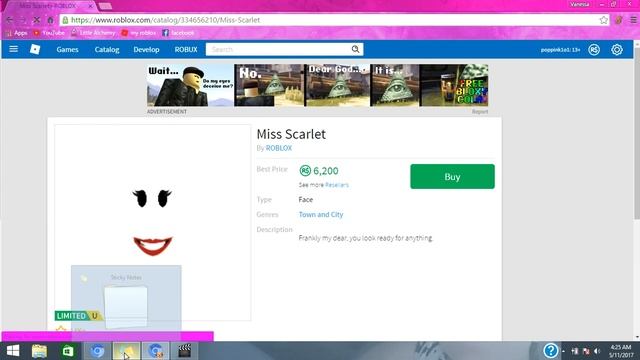Open the facebook bookmark
Image resolution: width=640 pixels, height=360 pixels.
[x=178, y=33]
